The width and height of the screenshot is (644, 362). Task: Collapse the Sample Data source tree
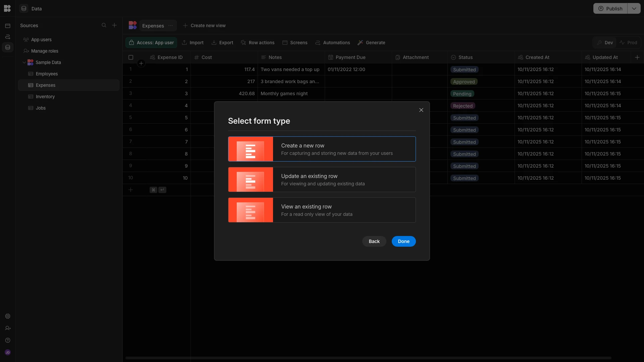coord(24,62)
